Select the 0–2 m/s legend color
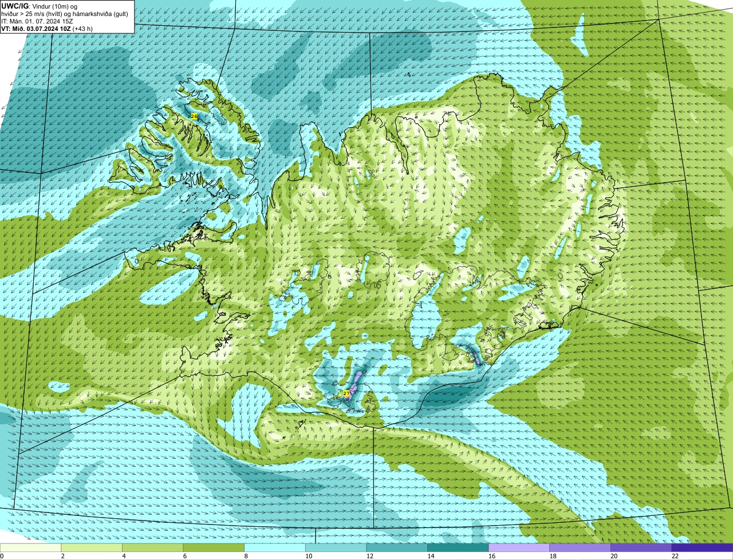Screen dimensions: 733x560 click(x=30, y=548)
